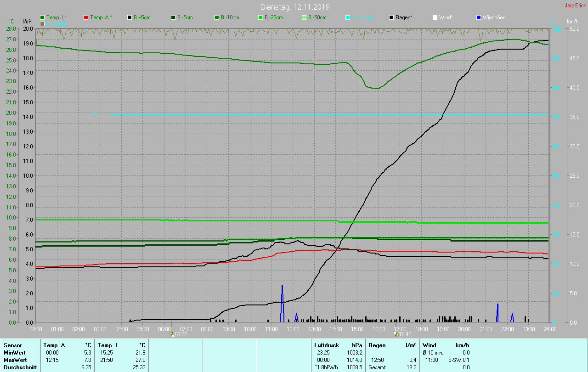Screen dimensions: 588x372
Task: Click the Empfang legend label
Action: [57, 23]
